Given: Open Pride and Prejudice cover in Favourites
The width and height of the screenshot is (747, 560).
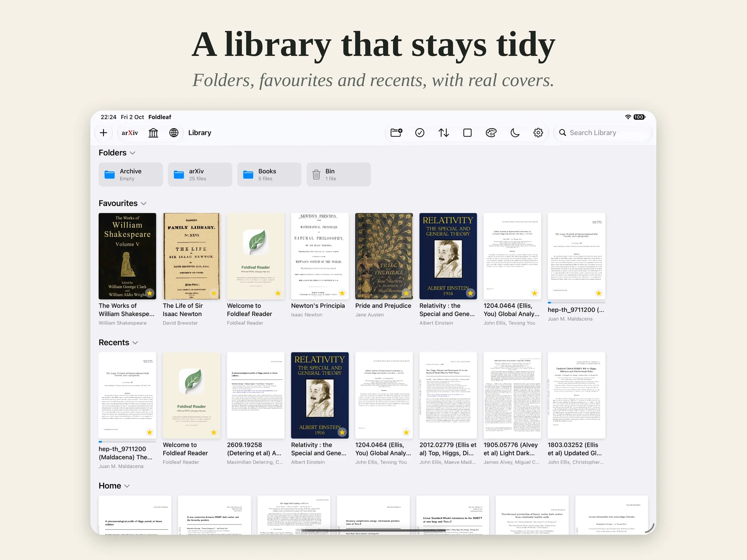Looking at the screenshot, I should pos(384,256).
